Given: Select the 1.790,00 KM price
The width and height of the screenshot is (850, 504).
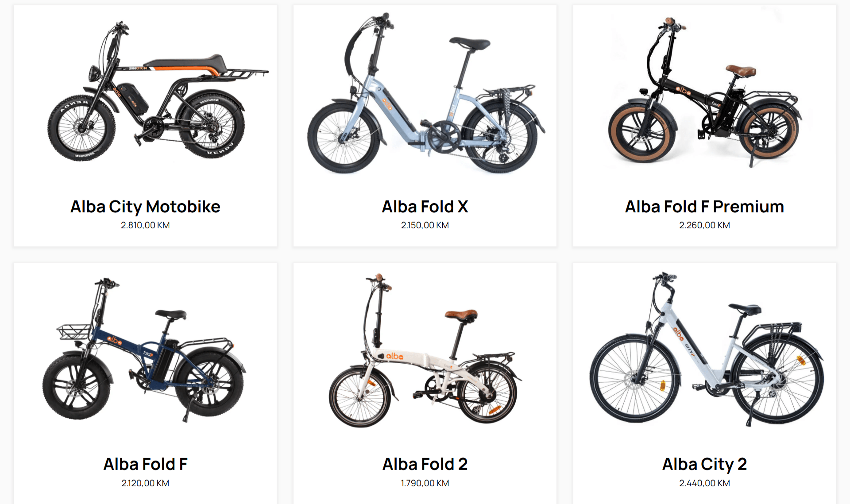Looking at the screenshot, I should 425,483.
